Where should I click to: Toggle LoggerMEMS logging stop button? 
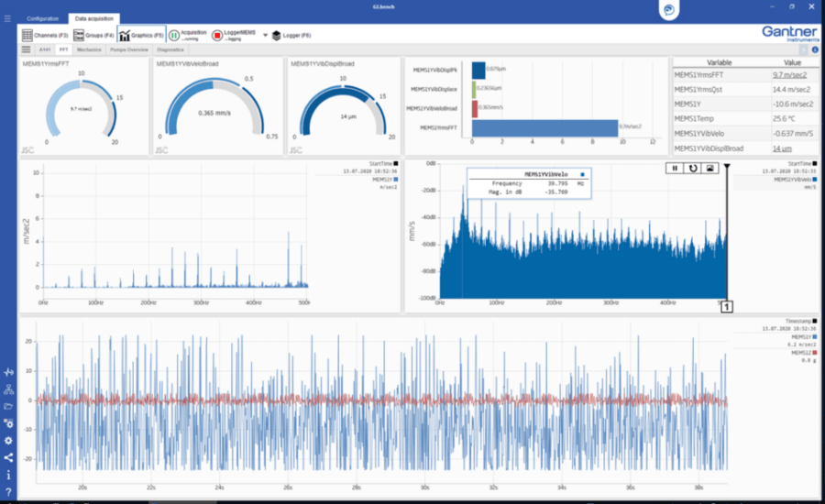click(x=217, y=35)
